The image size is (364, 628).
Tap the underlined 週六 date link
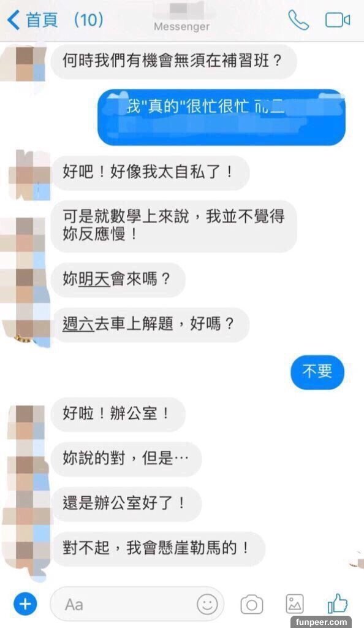pyautogui.click(x=78, y=324)
